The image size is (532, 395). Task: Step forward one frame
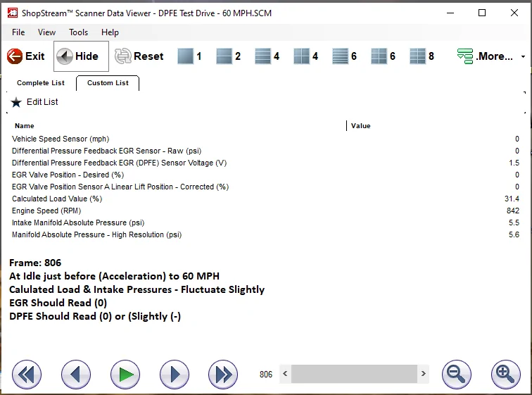click(174, 375)
